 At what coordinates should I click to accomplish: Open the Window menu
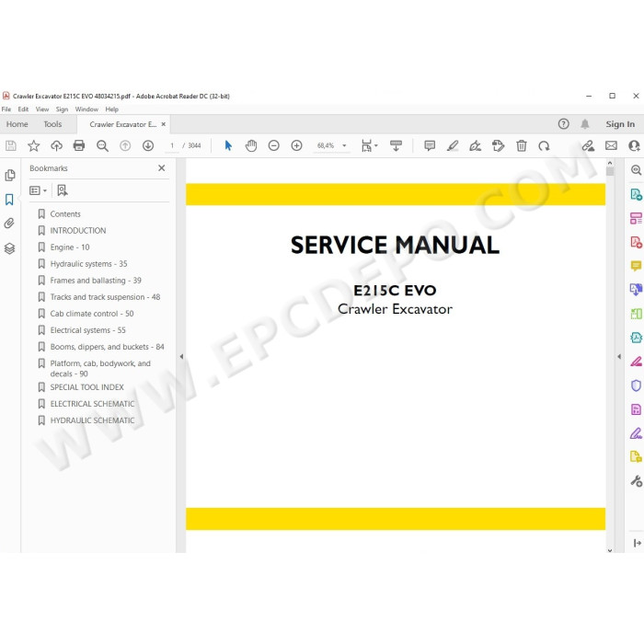click(86, 109)
